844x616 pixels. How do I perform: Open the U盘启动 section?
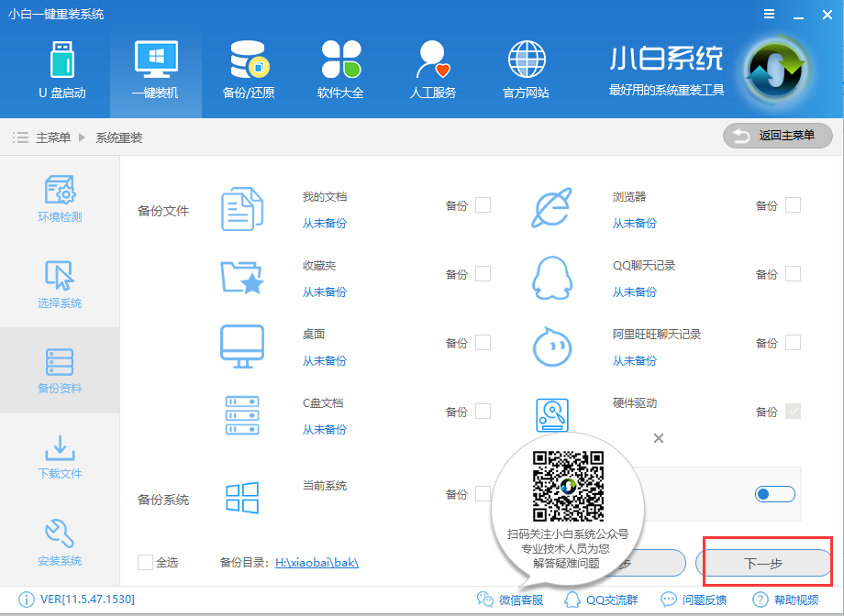click(x=62, y=69)
